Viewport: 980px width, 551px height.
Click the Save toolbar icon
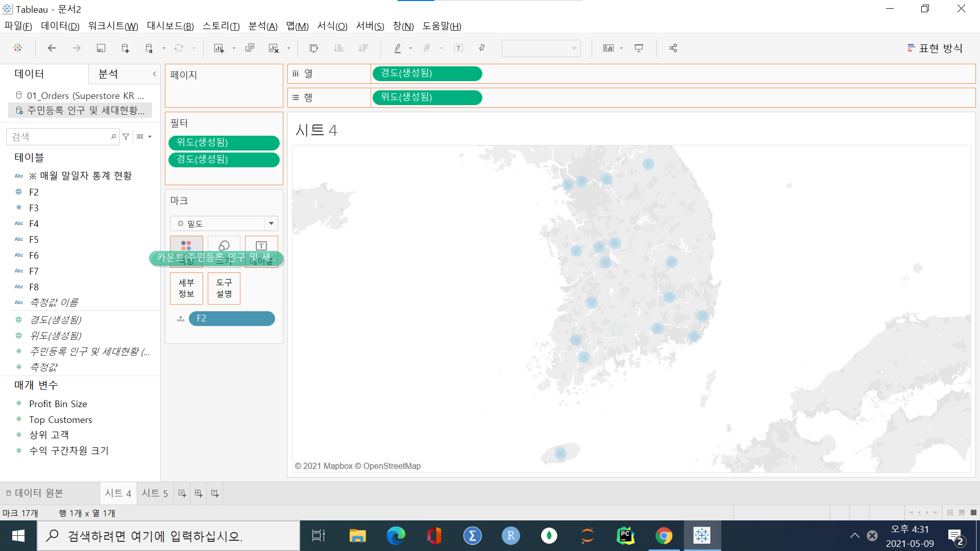click(101, 48)
